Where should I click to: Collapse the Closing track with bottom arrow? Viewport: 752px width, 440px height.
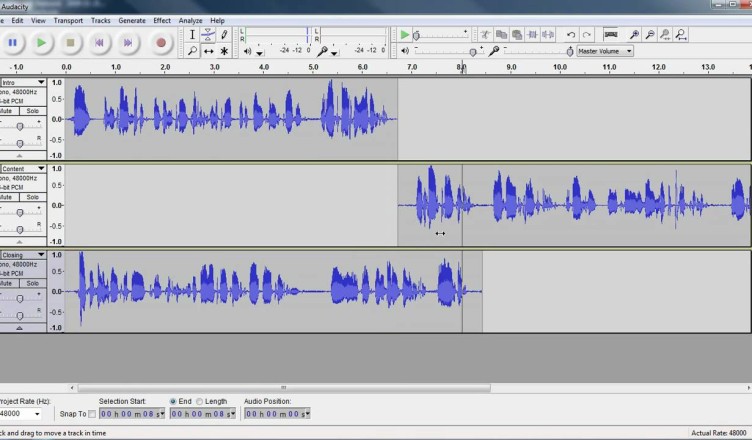(19, 328)
